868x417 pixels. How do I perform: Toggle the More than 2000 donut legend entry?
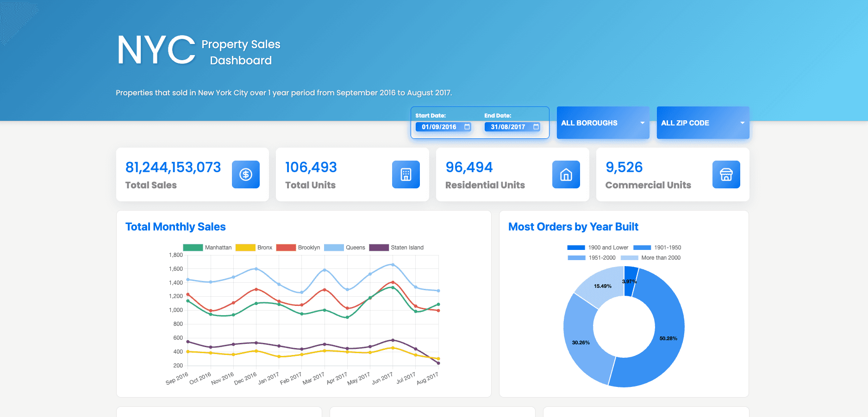(x=661, y=258)
